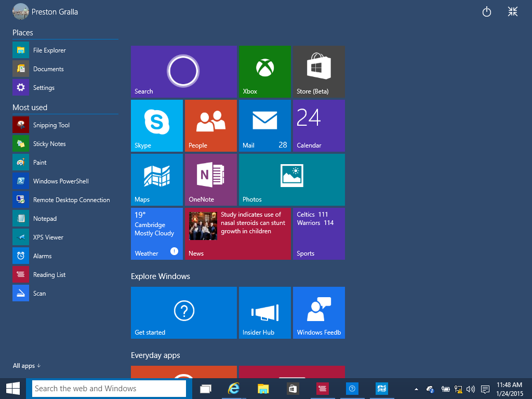The image size is (532, 399).
Task: Click the OneDrive tray icon
Action: click(430, 389)
